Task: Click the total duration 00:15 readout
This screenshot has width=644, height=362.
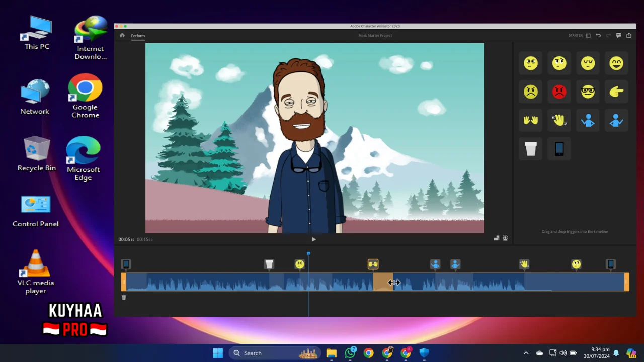Action: point(145,239)
